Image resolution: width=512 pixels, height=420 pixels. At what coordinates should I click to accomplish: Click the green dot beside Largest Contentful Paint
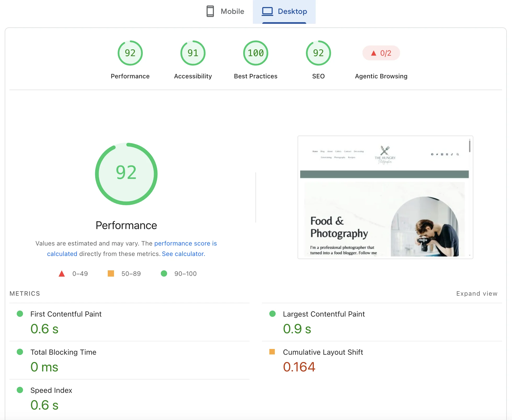pos(272,314)
